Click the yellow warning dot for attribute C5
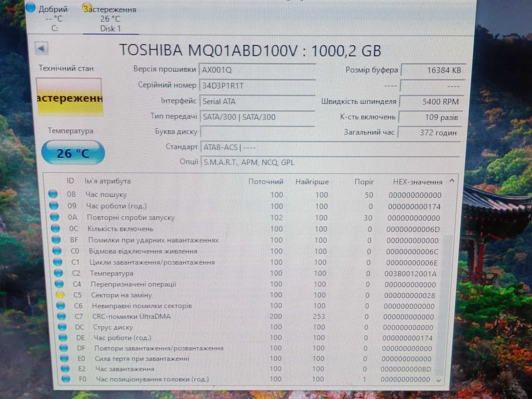Image resolution: width=532 pixels, height=399 pixels. tap(60, 295)
